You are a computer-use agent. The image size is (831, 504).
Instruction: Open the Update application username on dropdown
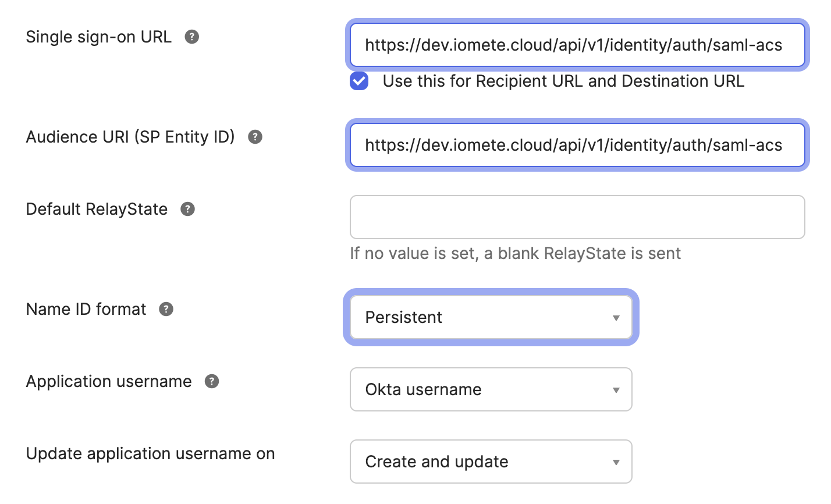pos(491,462)
